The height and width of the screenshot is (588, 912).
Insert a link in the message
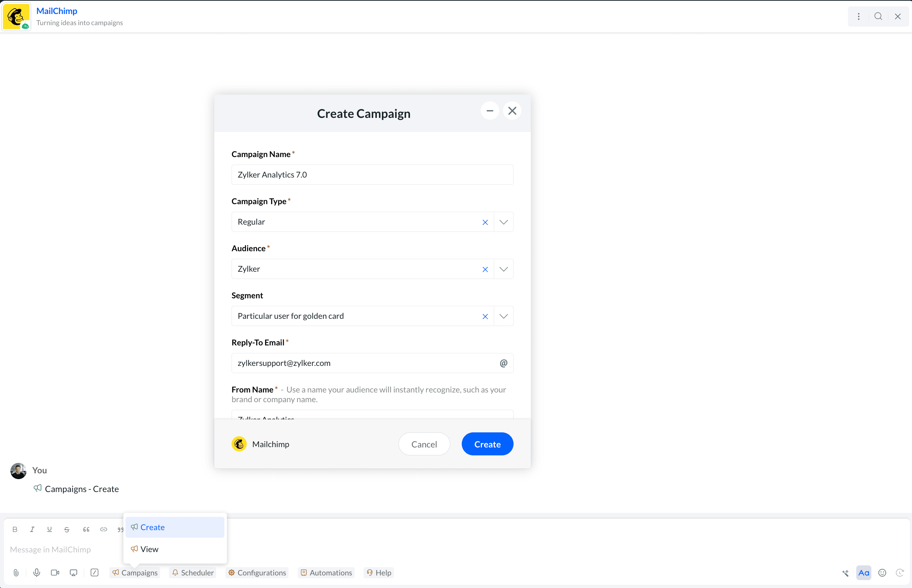pyautogui.click(x=104, y=529)
